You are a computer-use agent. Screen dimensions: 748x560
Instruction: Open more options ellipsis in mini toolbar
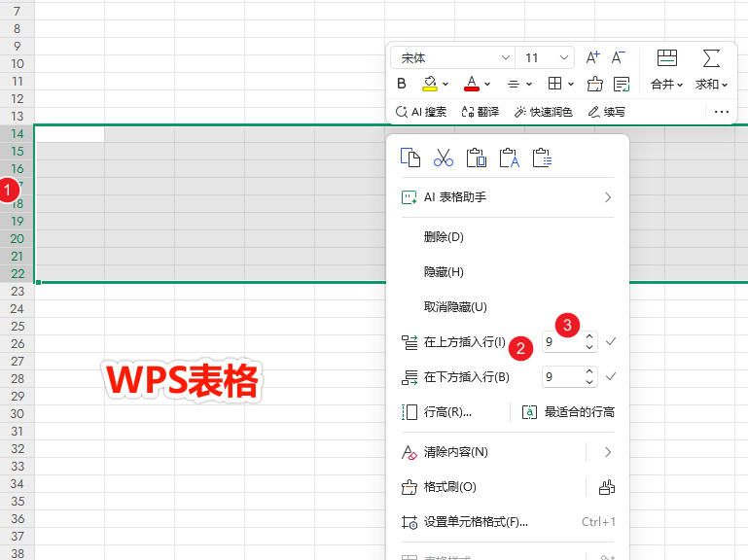point(722,112)
